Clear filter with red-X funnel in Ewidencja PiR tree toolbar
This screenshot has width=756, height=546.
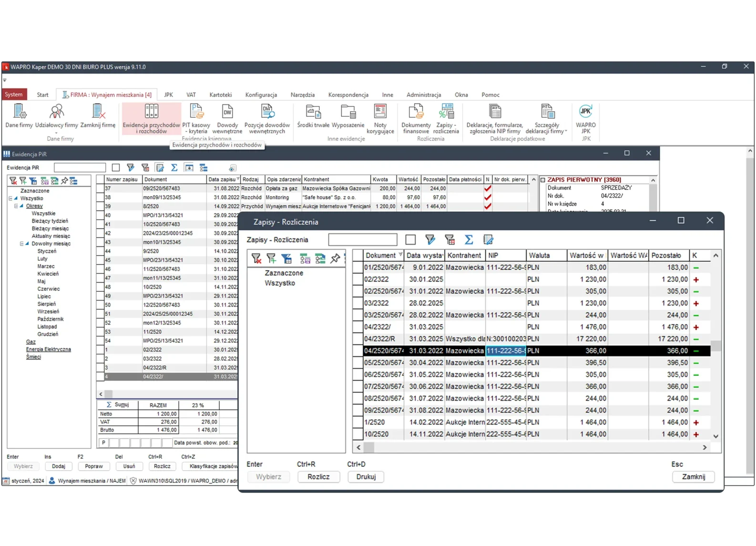click(13, 181)
